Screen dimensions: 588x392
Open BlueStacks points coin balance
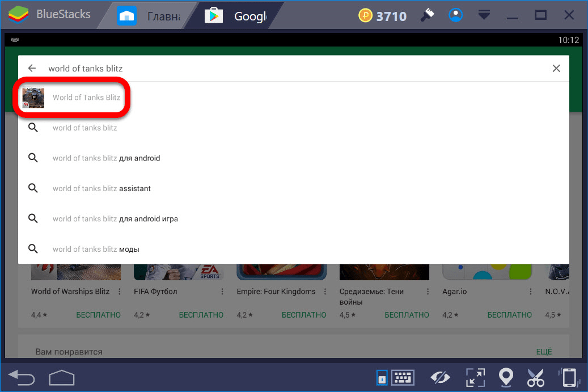coord(383,16)
